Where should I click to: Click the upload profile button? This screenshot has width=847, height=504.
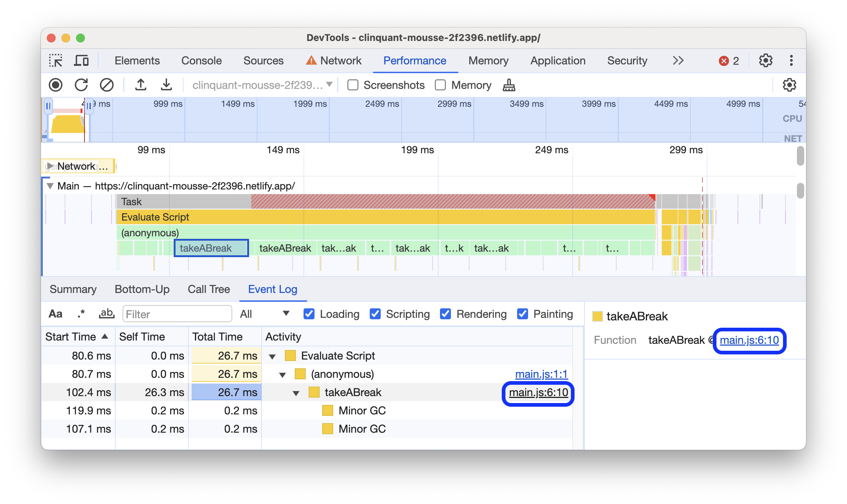[139, 84]
